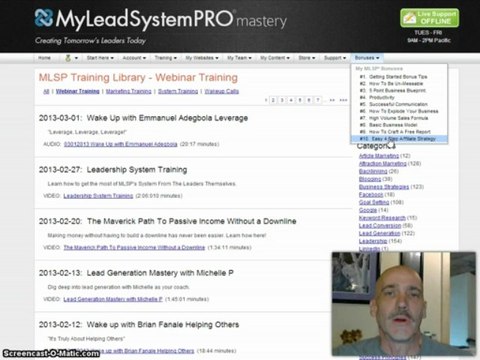Select bonus #6 How To Explode Your Business
The height and width of the screenshot is (360, 480).
tap(399, 111)
